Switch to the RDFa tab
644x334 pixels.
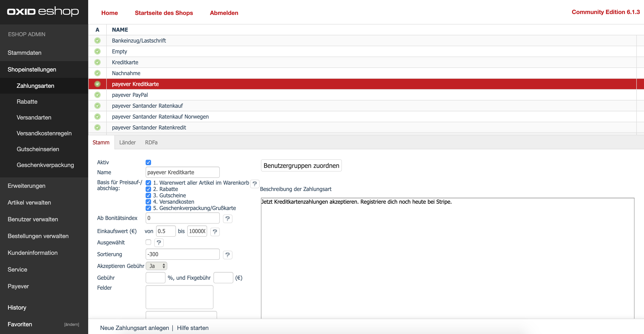click(x=151, y=143)
